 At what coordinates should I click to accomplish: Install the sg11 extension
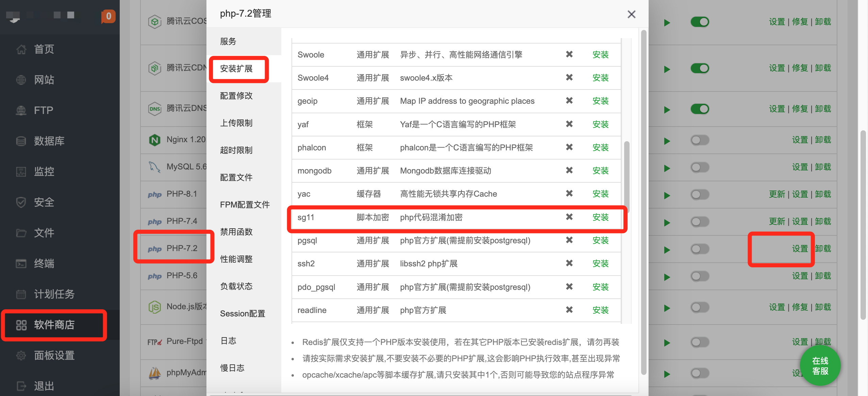(600, 217)
